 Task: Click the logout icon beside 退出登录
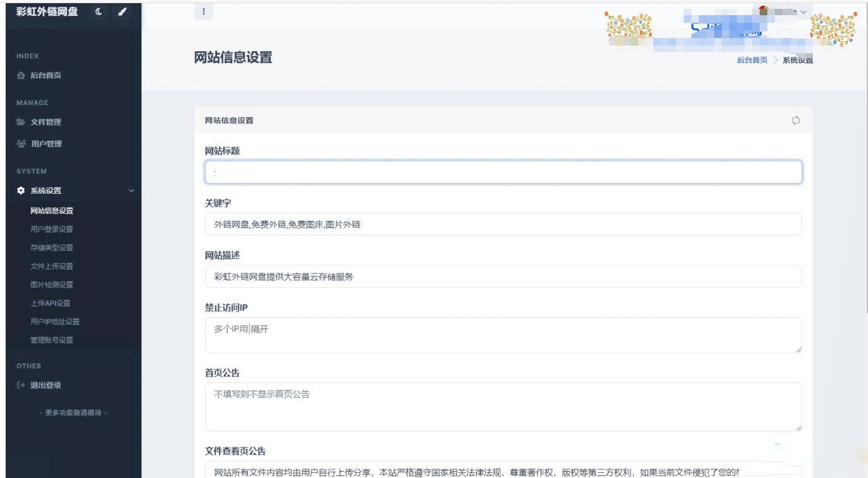(x=21, y=385)
